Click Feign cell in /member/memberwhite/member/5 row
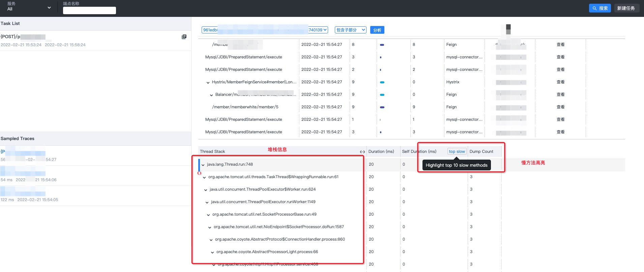644x272 pixels. click(451, 107)
